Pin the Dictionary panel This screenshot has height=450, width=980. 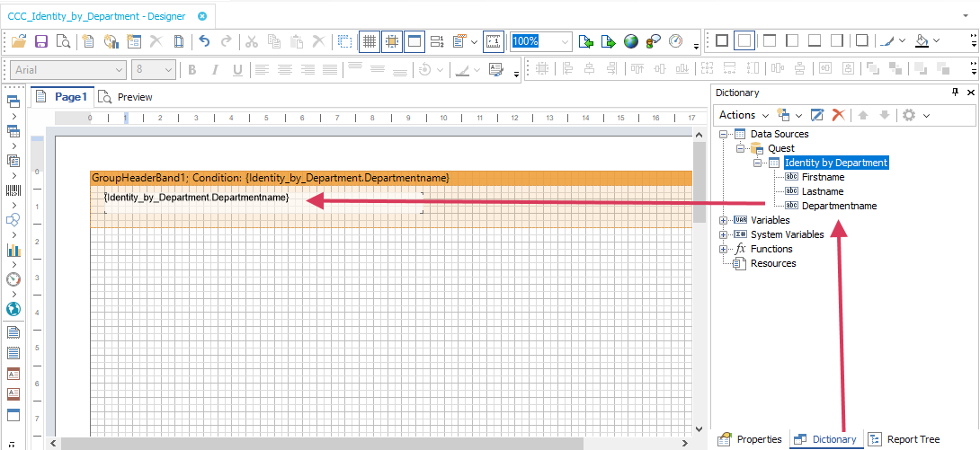point(955,93)
